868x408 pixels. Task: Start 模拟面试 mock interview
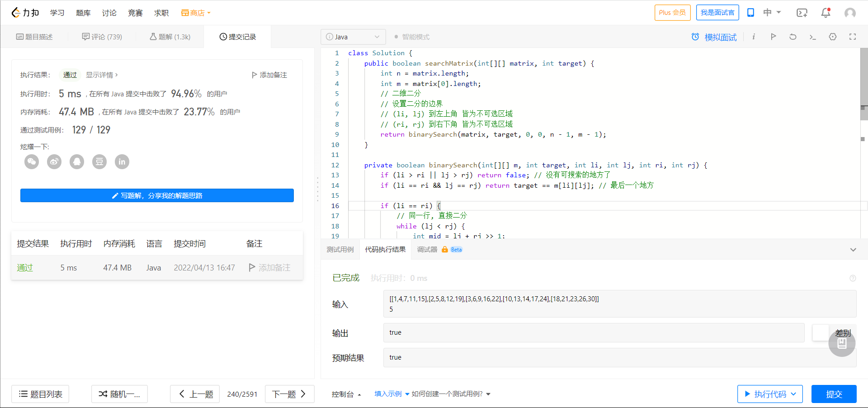714,37
